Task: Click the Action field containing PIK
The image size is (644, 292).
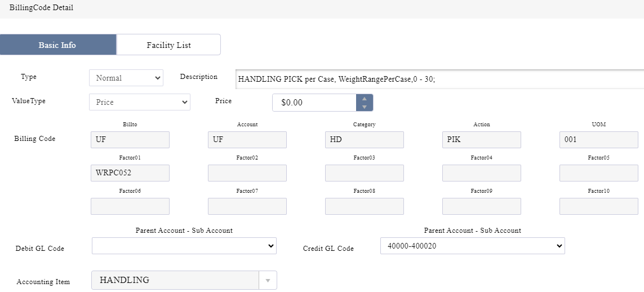Action: [x=481, y=140]
